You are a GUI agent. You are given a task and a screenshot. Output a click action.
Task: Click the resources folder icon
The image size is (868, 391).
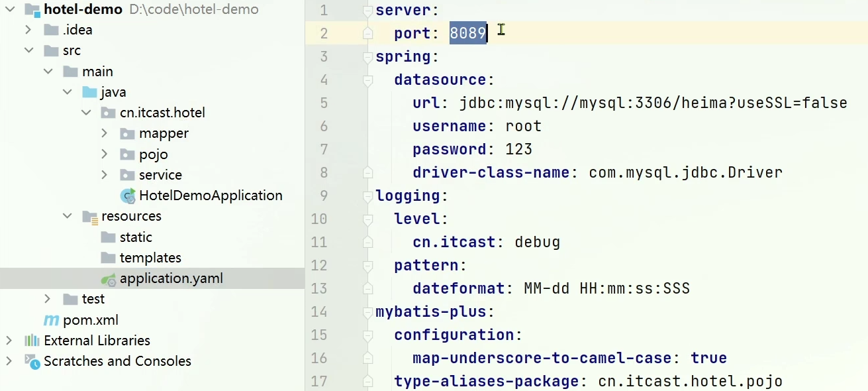pos(89,217)
